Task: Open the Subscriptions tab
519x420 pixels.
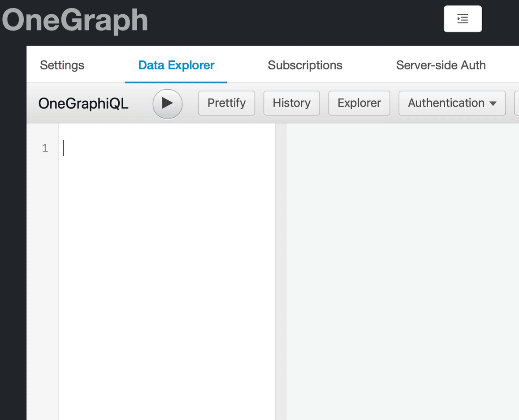Action: [305, 65]
